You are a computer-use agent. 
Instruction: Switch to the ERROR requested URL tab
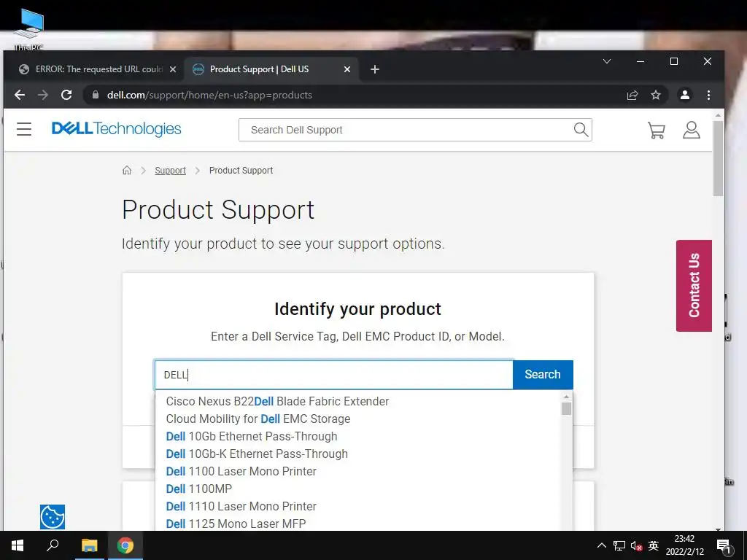coord(98,69)
